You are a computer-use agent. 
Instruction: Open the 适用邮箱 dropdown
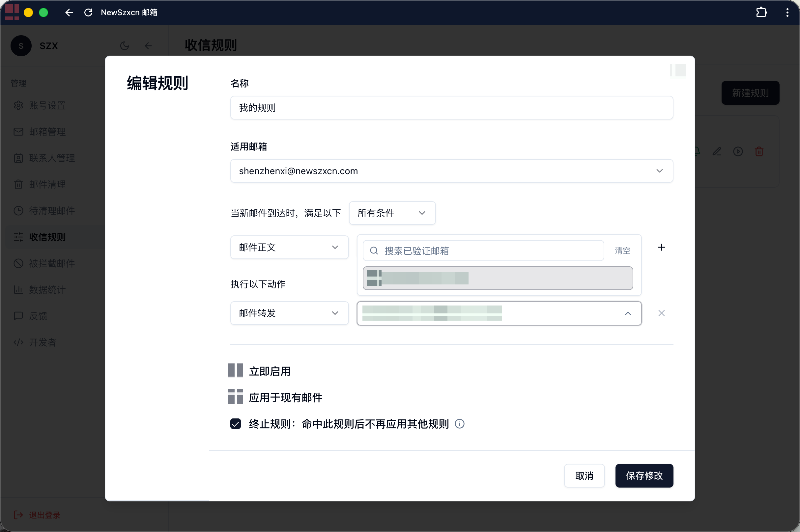tap(452, 171)
